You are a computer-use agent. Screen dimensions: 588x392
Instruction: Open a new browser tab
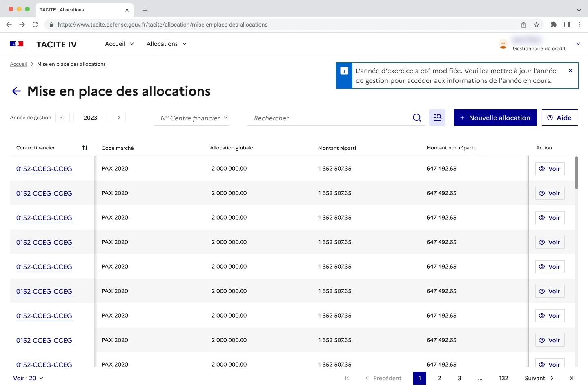click(145, 10)
